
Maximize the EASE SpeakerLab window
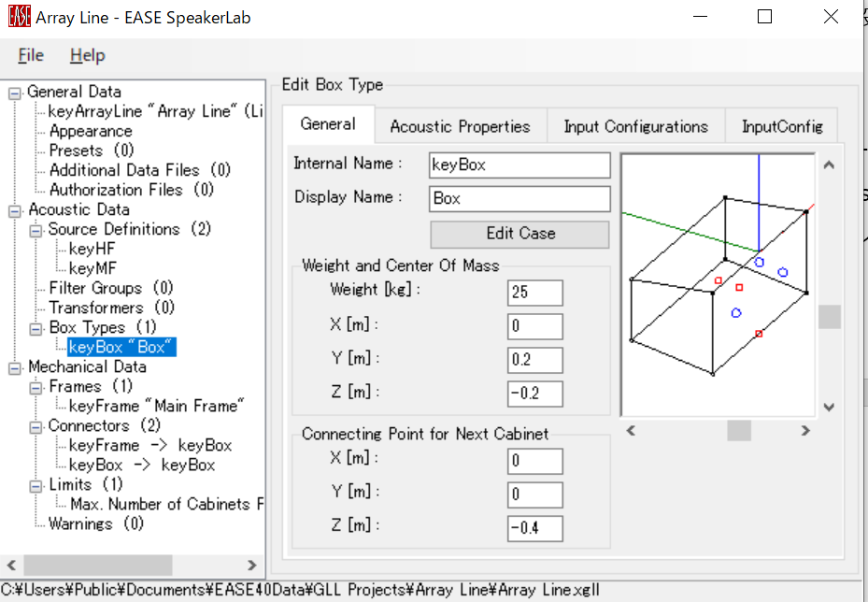tap(764, 17)
